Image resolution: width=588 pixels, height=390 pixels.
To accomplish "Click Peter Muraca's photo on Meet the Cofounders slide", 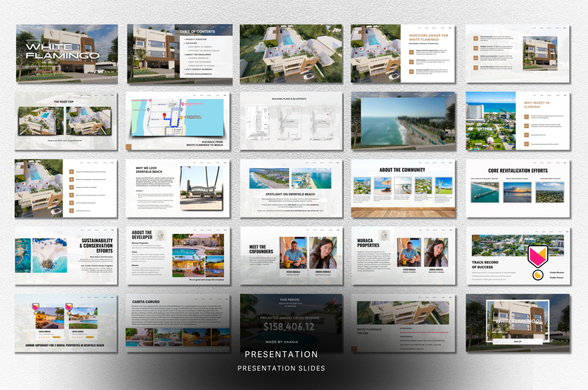I will click(x=293, y=253).
